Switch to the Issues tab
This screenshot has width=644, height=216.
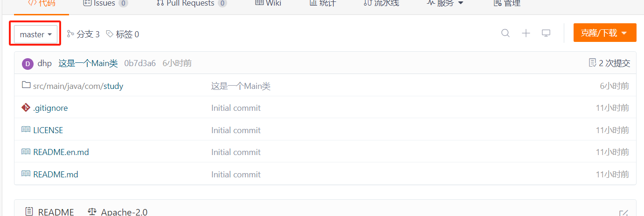105,3
